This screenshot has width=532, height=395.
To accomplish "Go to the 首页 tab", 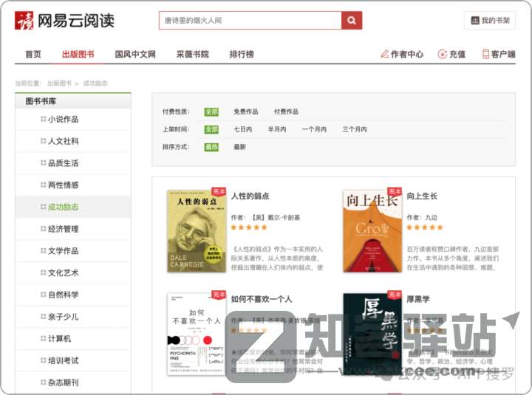I will click(x=33, y=54).
